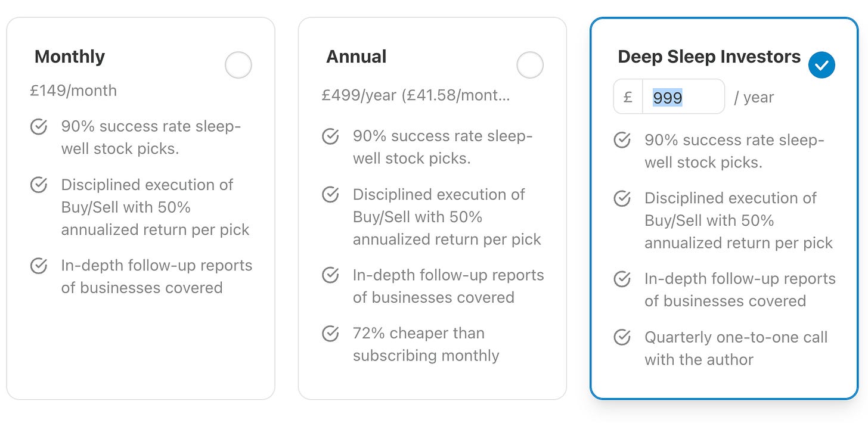
Task: Click Monthly's In-depth follow-up reports check icon
Action: click(39, 266)
